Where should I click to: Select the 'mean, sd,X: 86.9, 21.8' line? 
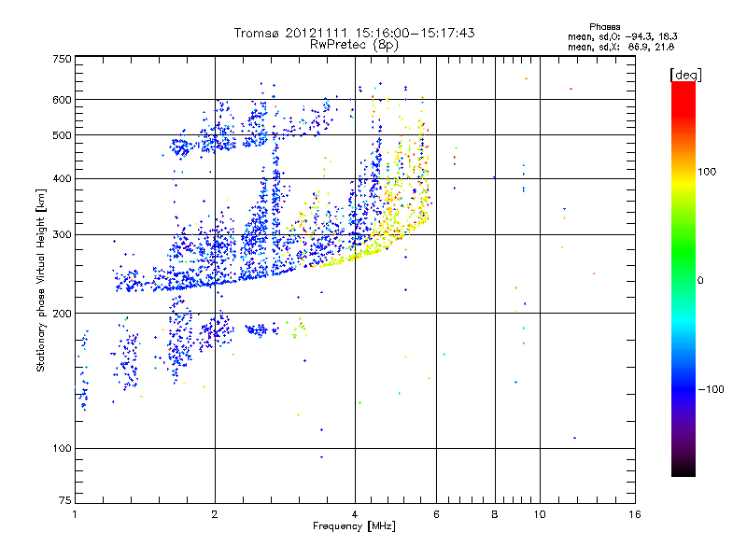coord(621,47)
